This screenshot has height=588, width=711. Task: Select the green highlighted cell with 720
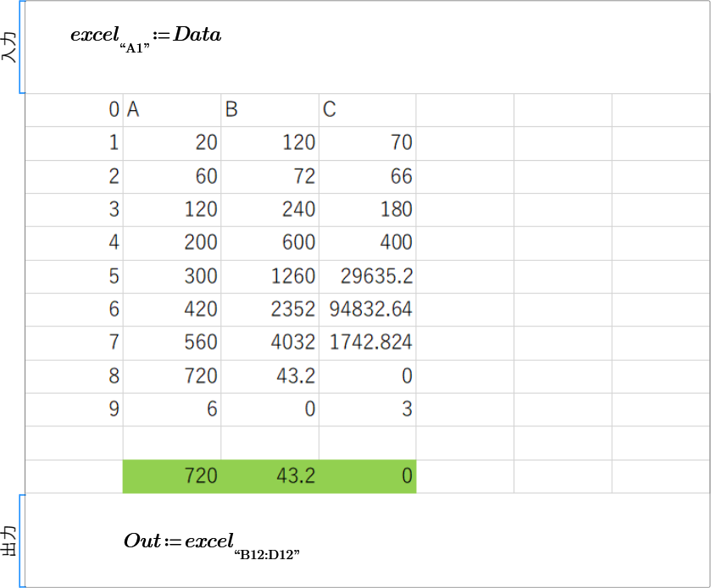point(172,476)
